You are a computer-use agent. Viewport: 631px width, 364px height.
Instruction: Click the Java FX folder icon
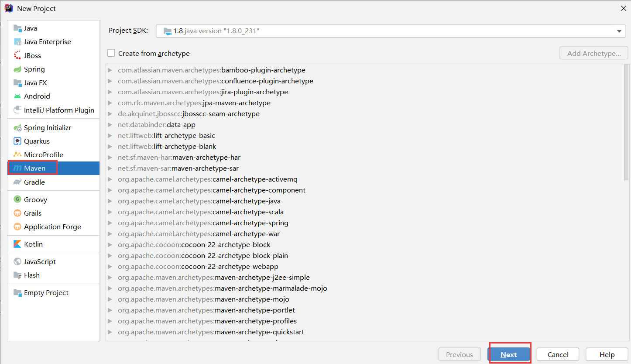(x=17, y=82)
